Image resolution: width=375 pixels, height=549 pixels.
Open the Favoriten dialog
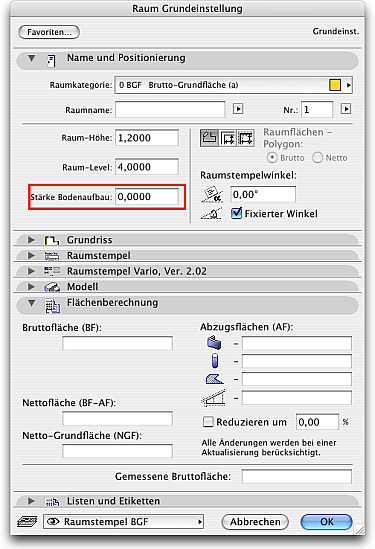[49, 32]
